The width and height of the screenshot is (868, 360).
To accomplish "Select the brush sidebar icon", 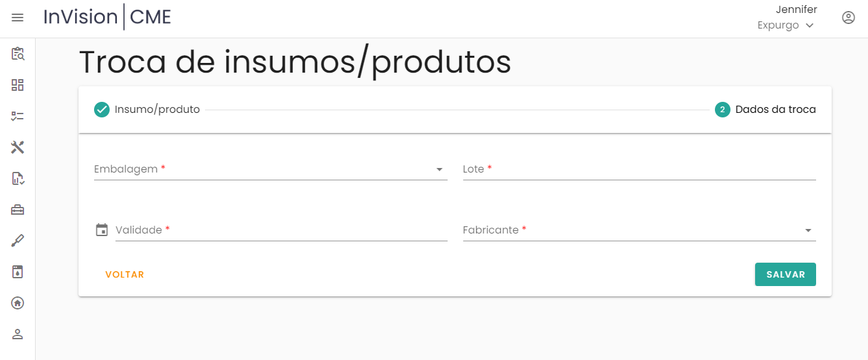I will click(x=18, y=241).
